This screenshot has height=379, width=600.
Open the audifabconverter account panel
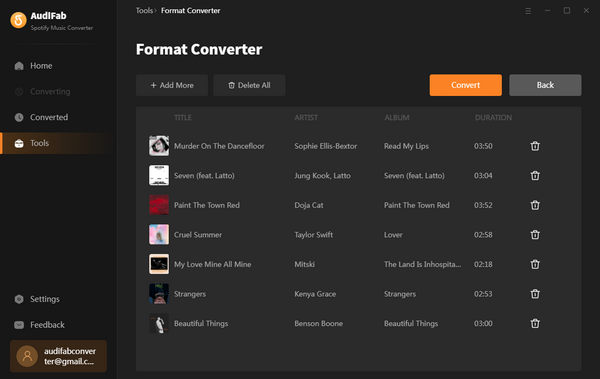59,356
